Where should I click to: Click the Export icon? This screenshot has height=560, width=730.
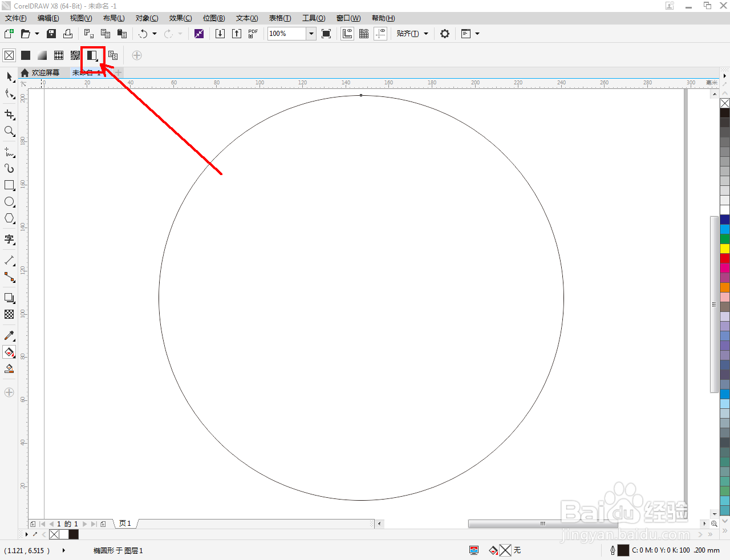[x=237, y=34]
